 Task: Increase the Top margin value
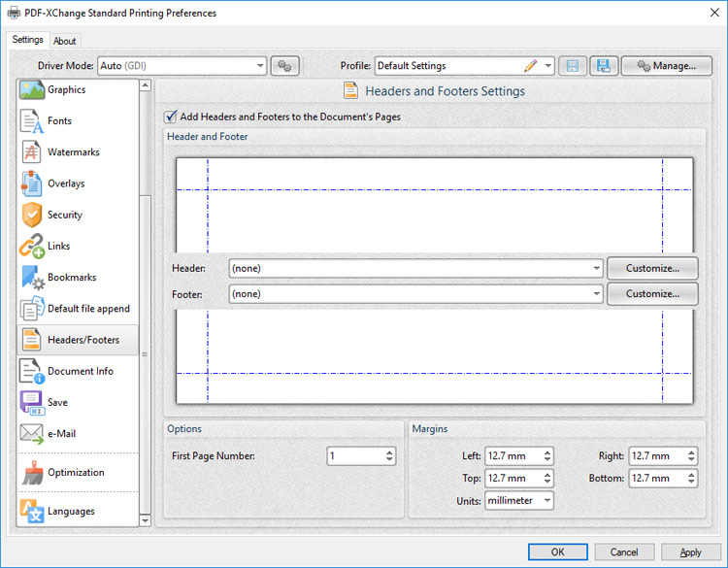tap(547, 474)
